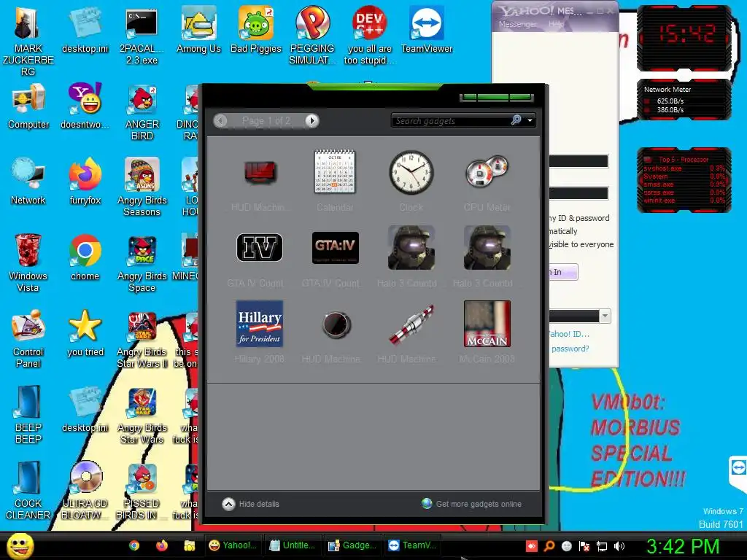Select the GTA:IV text logo gadget
The width and height of the screenshot is (747, 560).
pyautogui.click(x=335, y=248)
